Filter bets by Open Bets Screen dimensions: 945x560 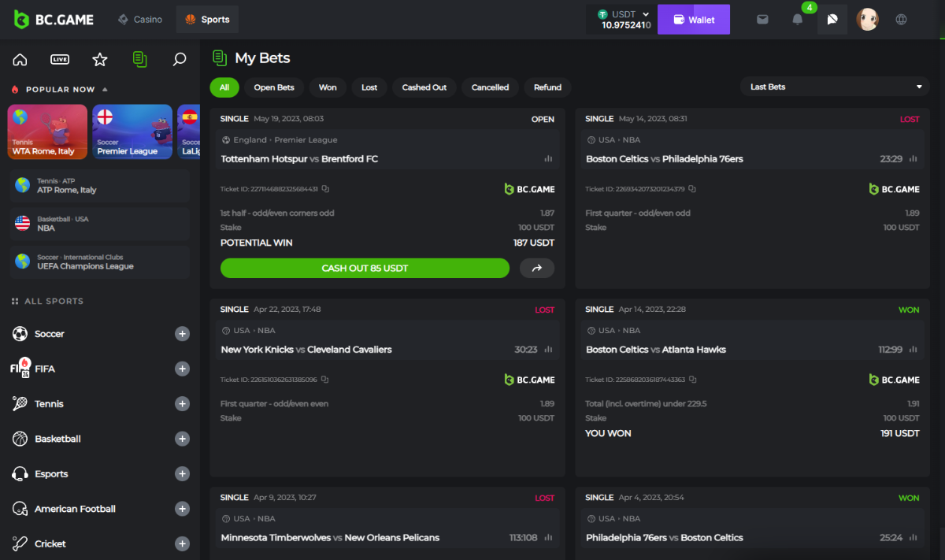pos(274,87)
